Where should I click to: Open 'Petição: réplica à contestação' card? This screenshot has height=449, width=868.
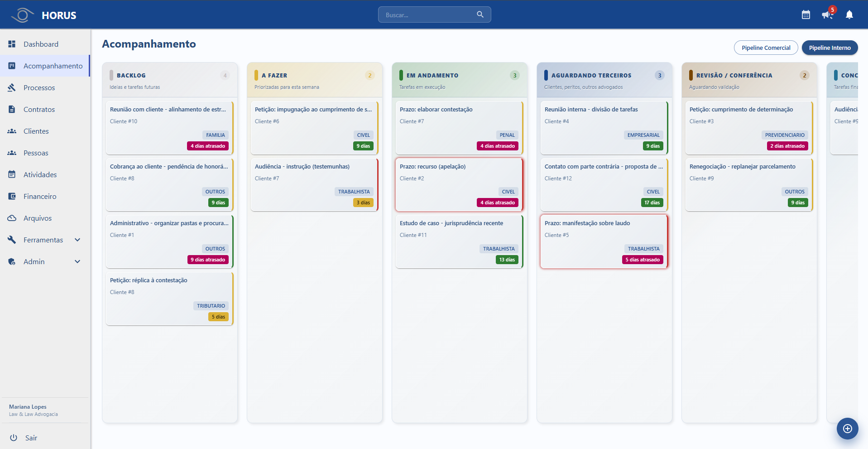[x=169, y=298]
